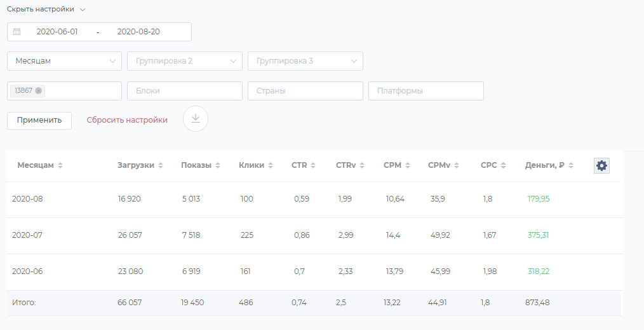Collapse the Скрыть настройки section
This screenshot has width=644, height=330.
[46, 10]
